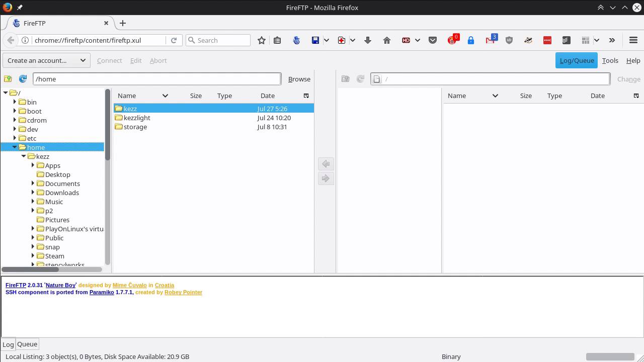The width and height of the screenshot is (644, 362).
Task: Expand the Steam folder
Action: click(x=33, y=256)
